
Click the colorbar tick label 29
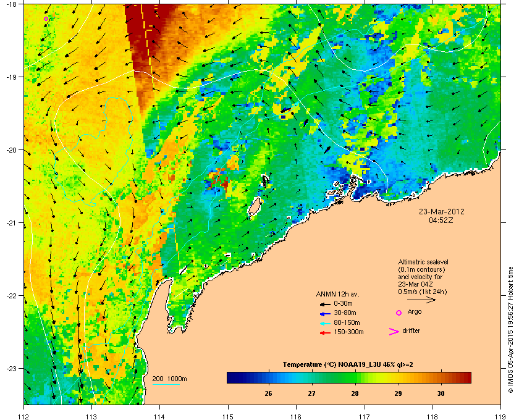point(398,393)
